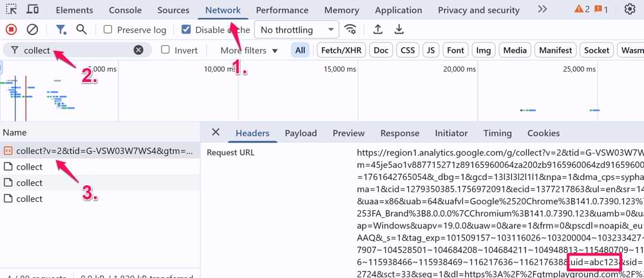Enable the Preserve log checkbox

pos(108,30)
